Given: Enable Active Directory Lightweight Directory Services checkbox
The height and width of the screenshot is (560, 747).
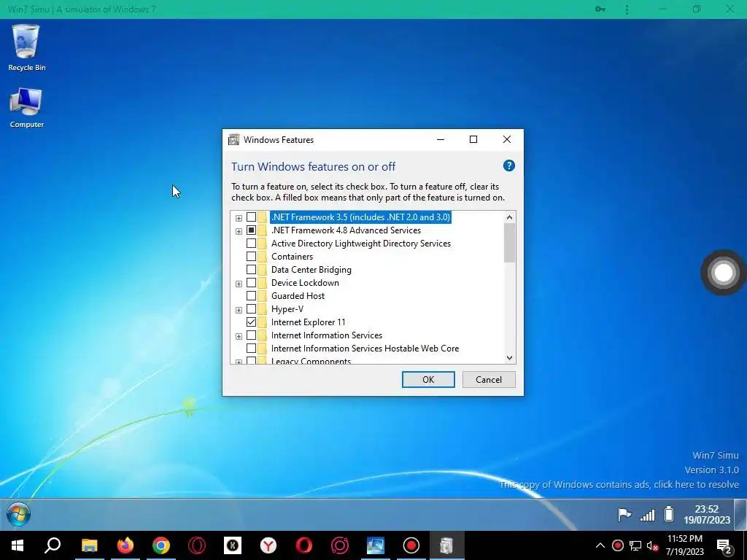Looking at the screenshot, I should click(251, 244).
